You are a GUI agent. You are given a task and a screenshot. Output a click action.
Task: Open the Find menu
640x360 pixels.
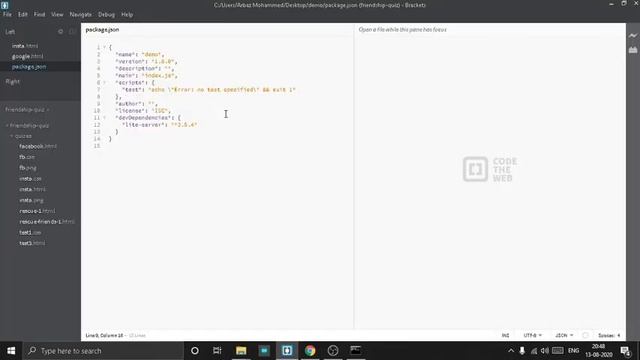coord(39,14)
